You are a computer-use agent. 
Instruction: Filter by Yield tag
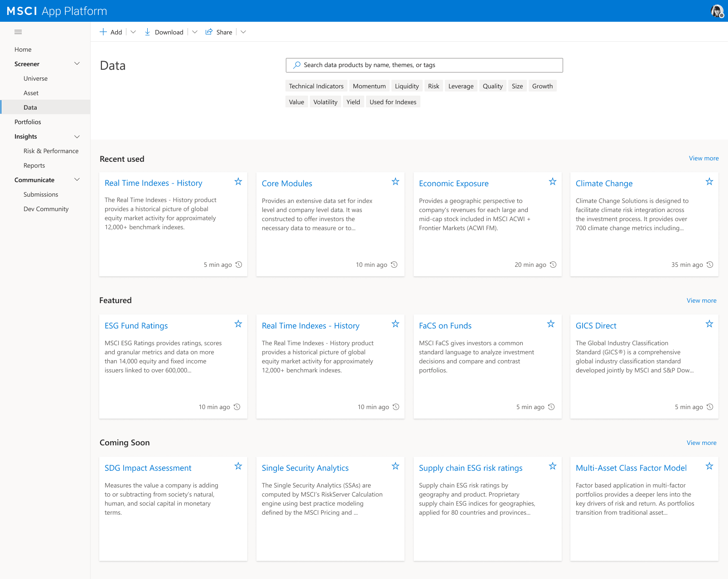pyautogui.click(x=353, y=102)
